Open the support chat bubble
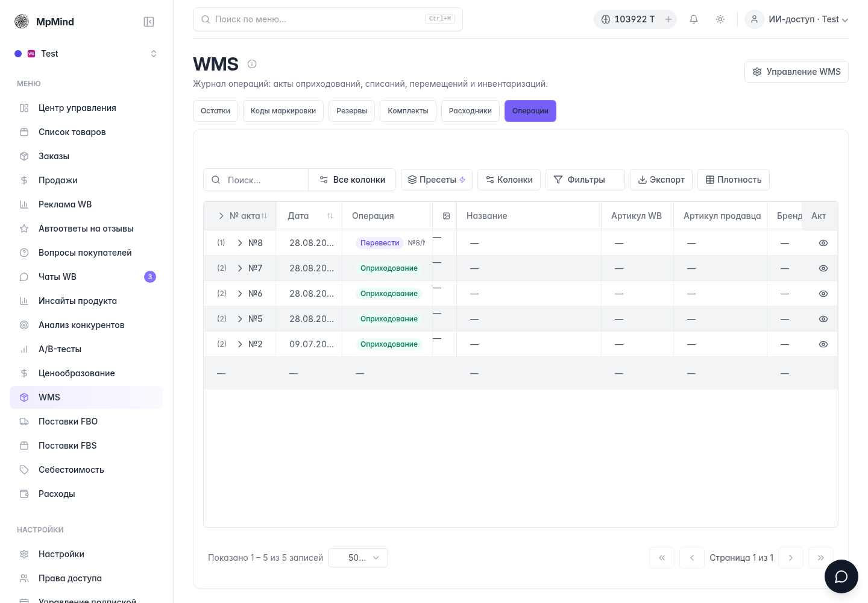Viewport: 868px width, 603px height. [x=841, y=576]
